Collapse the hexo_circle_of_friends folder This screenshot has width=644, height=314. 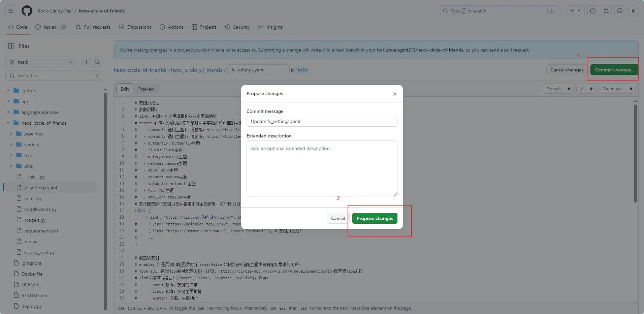pyautogui.click(x=8, y=123)
